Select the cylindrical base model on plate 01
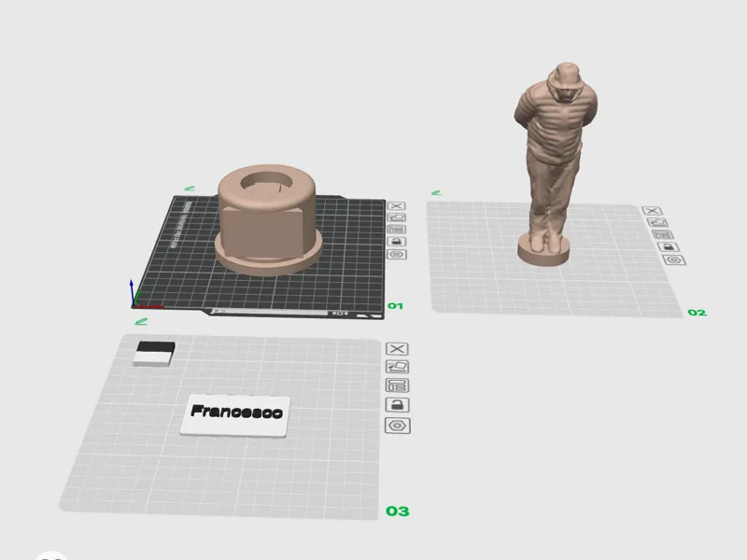The width and height of the screenshot is (747, 560). point(267,220)
